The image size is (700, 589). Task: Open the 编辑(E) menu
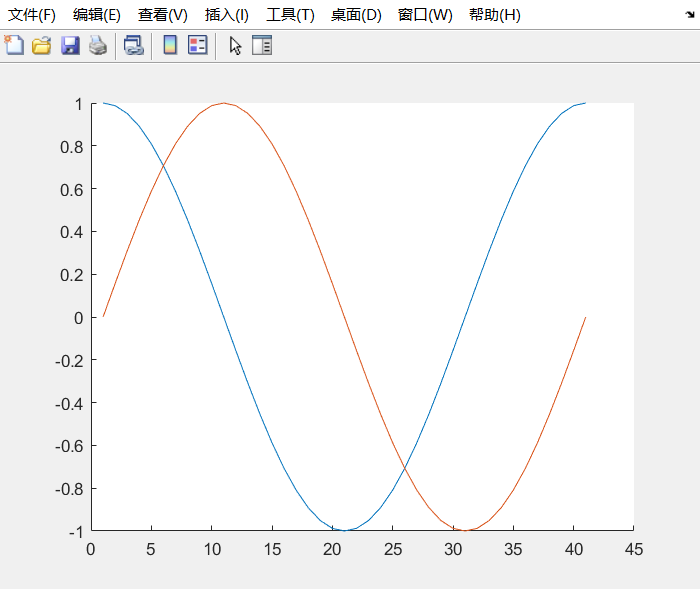pyautogui.click(x=97, y=15)
